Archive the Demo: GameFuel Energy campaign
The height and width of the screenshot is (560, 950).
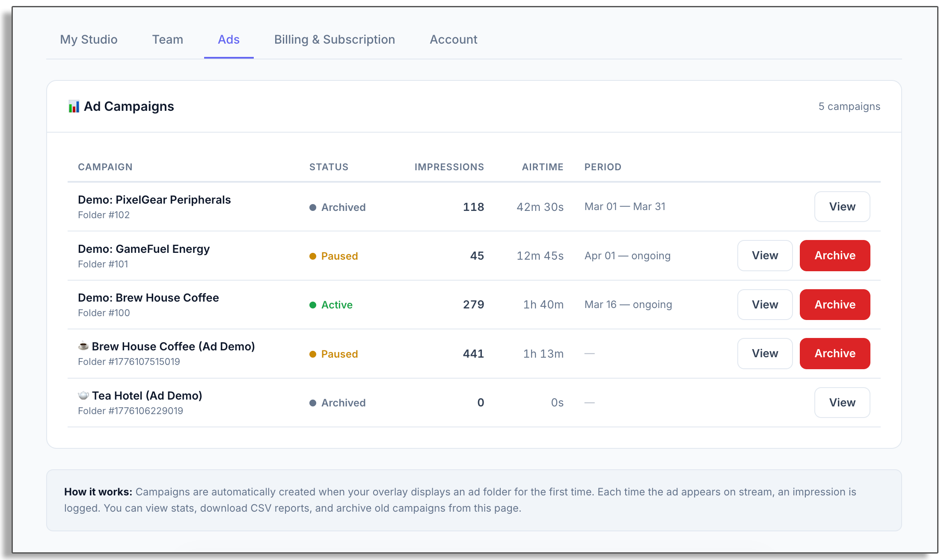[x=834, y=255]
